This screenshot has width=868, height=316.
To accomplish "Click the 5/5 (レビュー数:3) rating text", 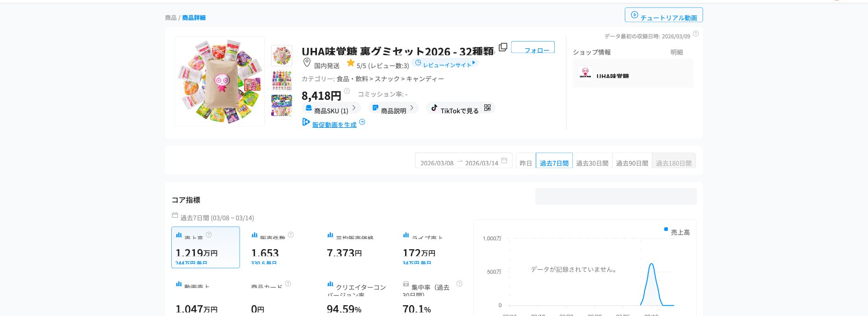I will 383,66.
